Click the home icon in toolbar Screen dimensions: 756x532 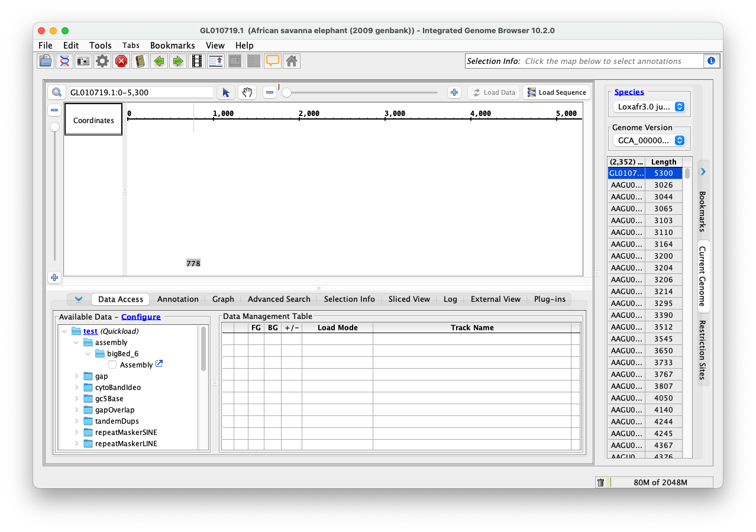coord(290,61)
